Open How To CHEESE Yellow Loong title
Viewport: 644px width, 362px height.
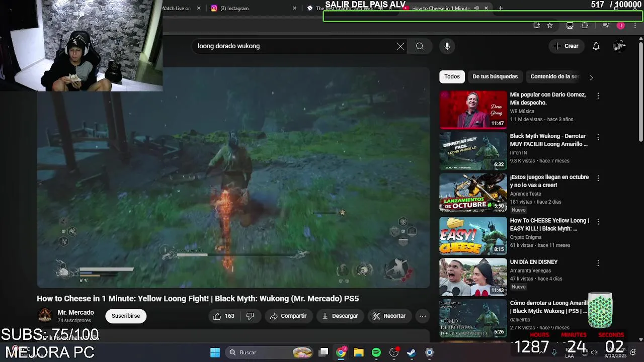[x=549, y=225]
